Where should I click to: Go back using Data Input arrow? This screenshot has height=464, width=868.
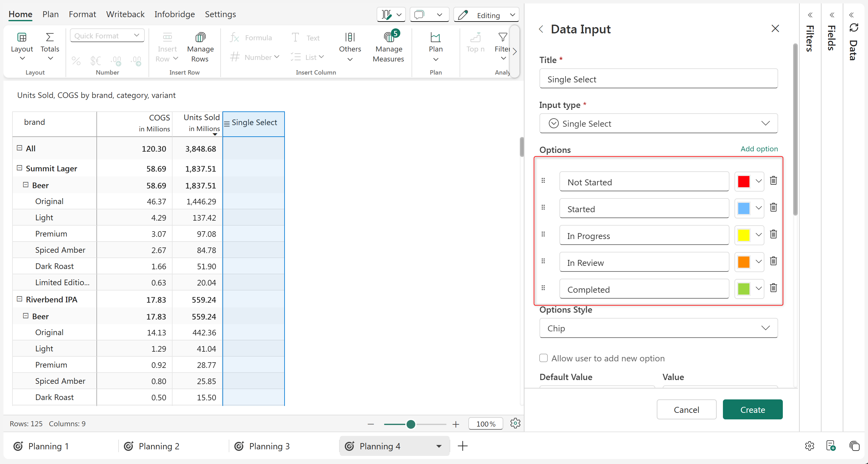pyautogui.click(x=541, y=29)
